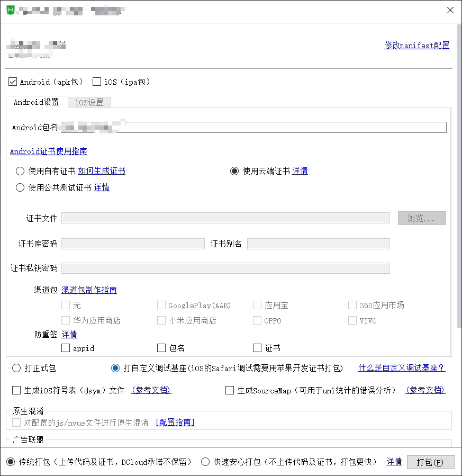This screenshot has width=462, height=476.
Task: Disable the Android（apk包）checkbox
Action: [x=12, y=82]
